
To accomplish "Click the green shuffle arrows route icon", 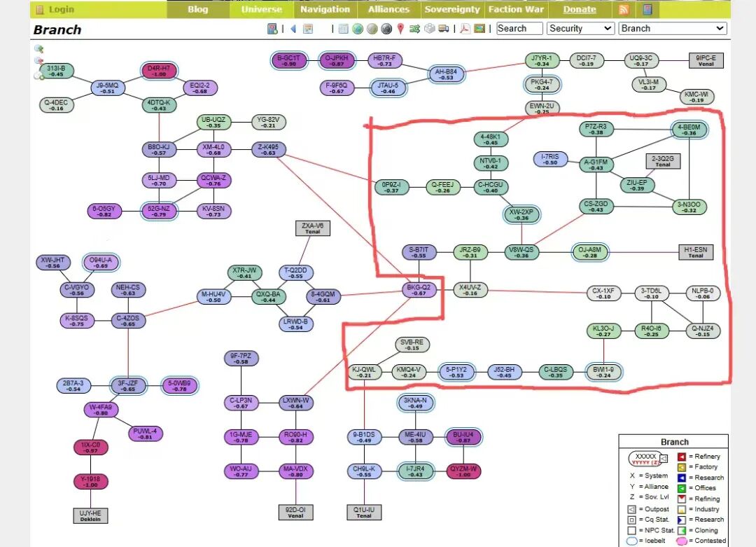I will tap(414, 29).
